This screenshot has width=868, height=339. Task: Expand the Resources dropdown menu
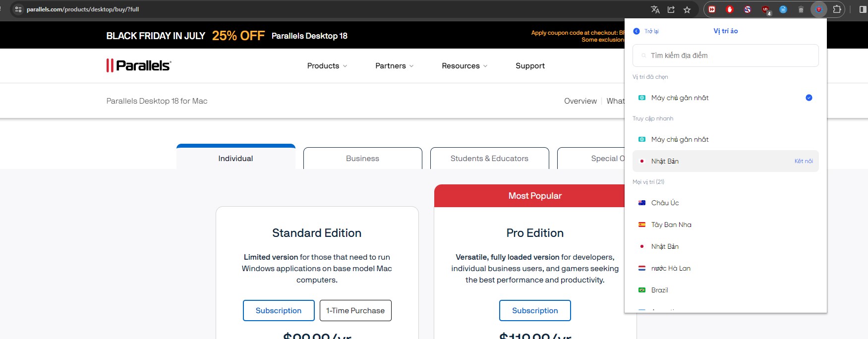point(464,66)
